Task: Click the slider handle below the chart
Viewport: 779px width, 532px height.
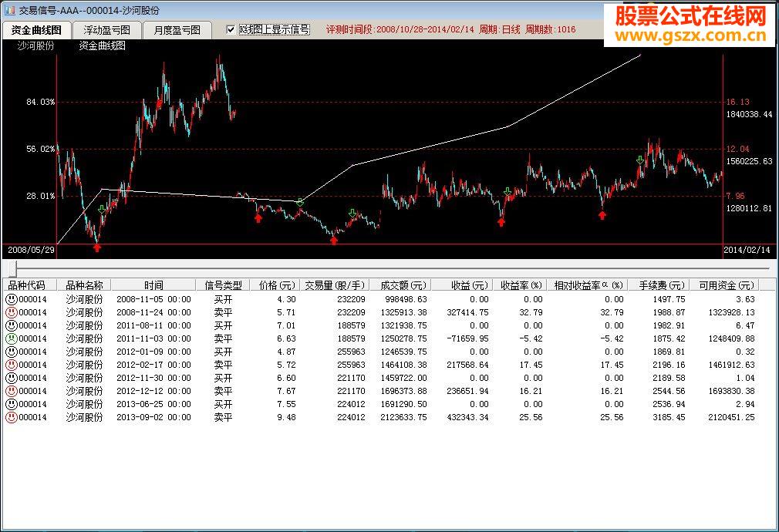Action: tap(12, 269)
